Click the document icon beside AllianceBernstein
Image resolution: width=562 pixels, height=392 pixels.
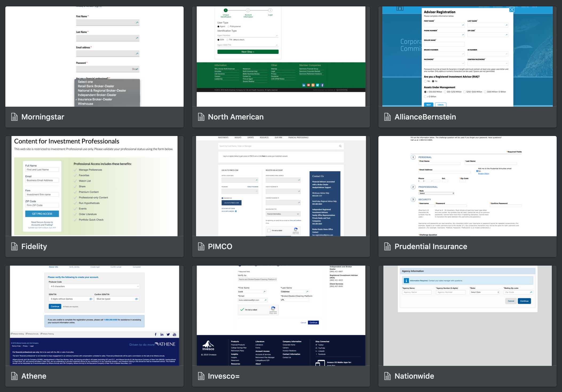click(x=387, y=117)
